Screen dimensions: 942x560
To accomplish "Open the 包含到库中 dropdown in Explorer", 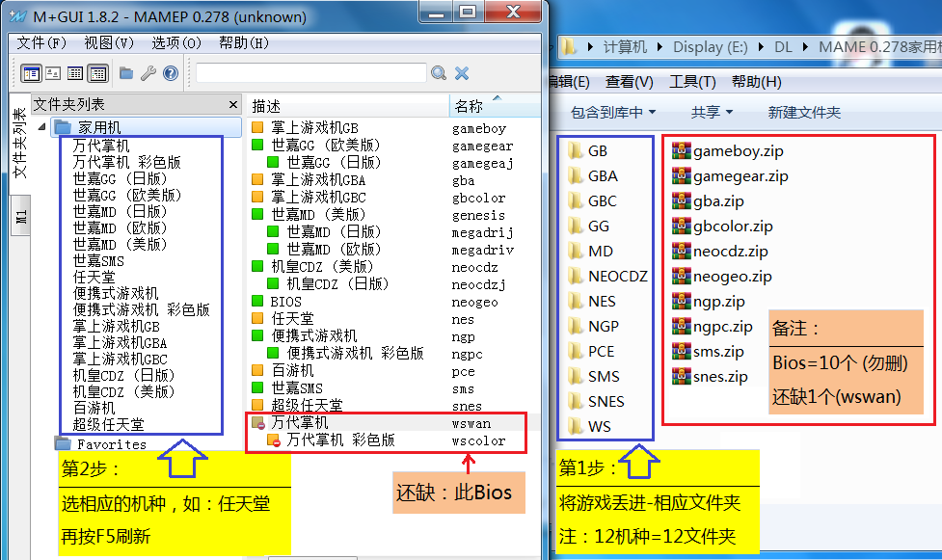I will tap(613, 113).
